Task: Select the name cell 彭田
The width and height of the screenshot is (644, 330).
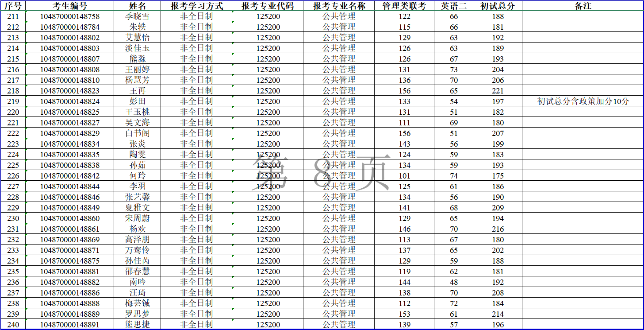Action: 137,101
